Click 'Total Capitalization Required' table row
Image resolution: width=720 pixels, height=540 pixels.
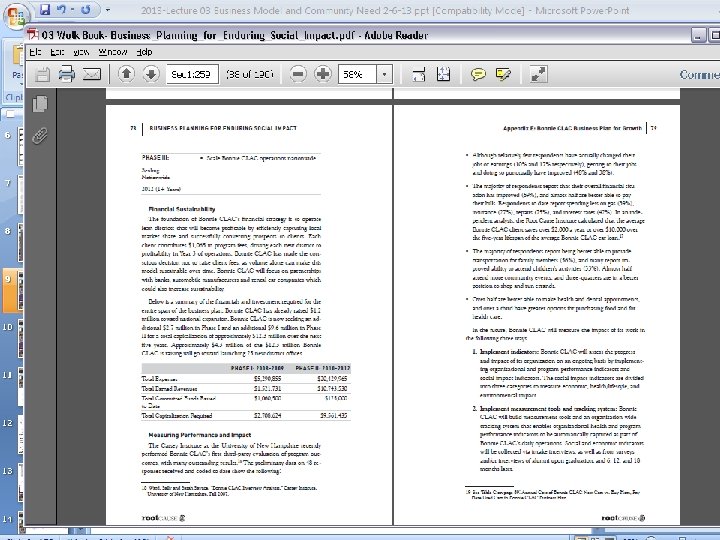[246, 416]
